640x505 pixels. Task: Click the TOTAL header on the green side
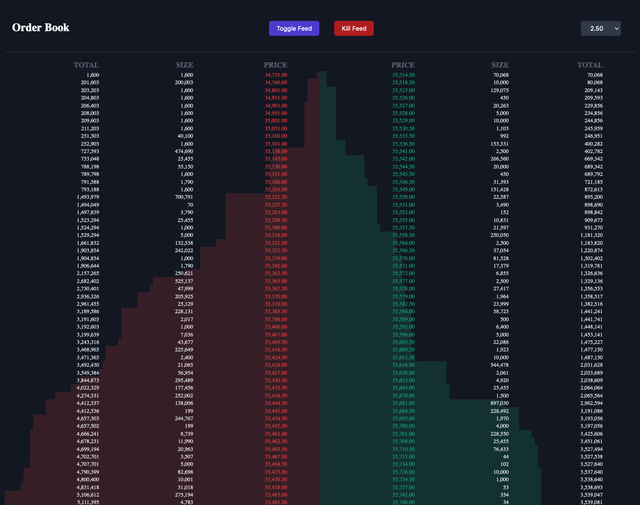[x=590, y=65]
